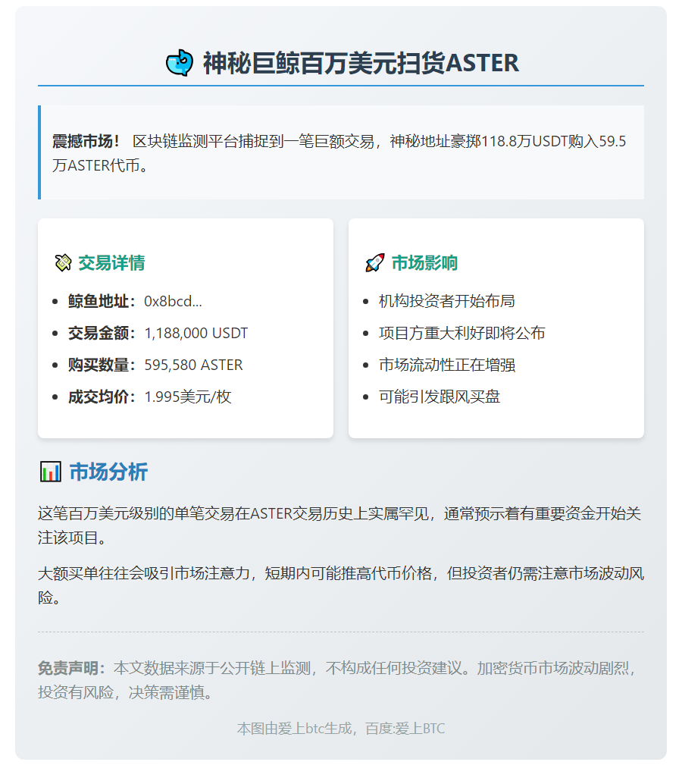Viewport: 682px width, 784px height.
Task: Click the 机构投资者开始布局 bullet
Action: coord(446,301)
